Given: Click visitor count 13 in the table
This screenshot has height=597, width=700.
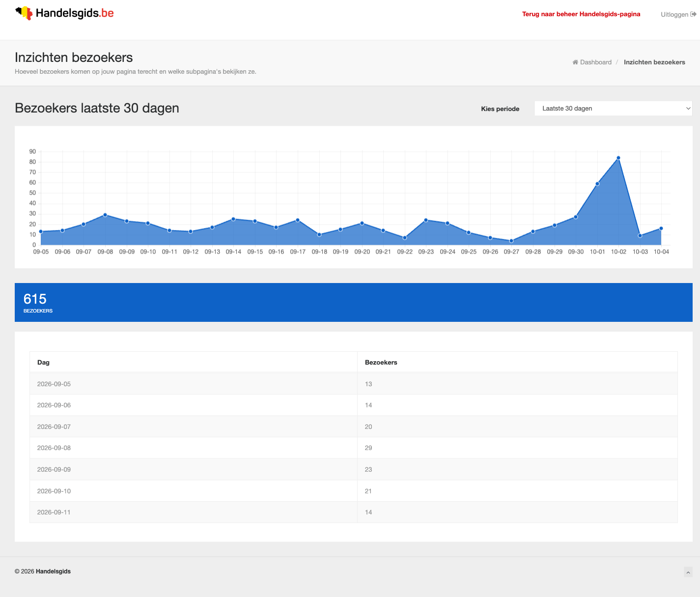Looking at the screenshot, I should 368,384.
